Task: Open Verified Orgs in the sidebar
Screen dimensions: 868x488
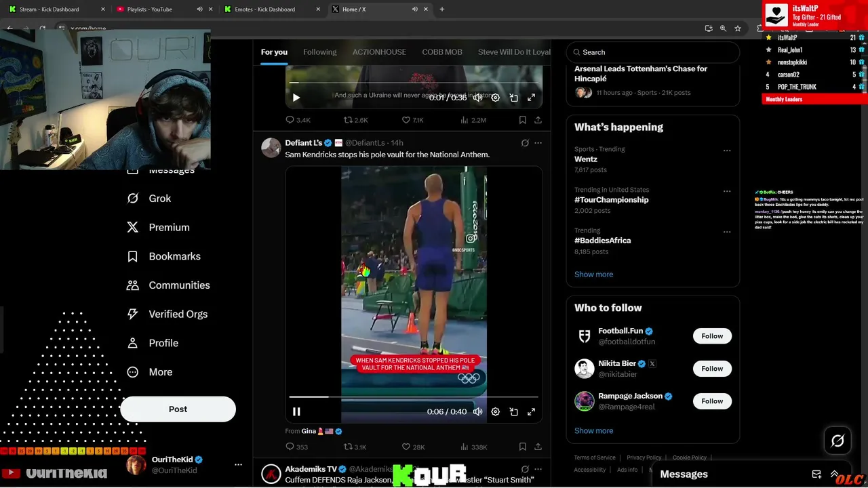Action: coord(167,314)
